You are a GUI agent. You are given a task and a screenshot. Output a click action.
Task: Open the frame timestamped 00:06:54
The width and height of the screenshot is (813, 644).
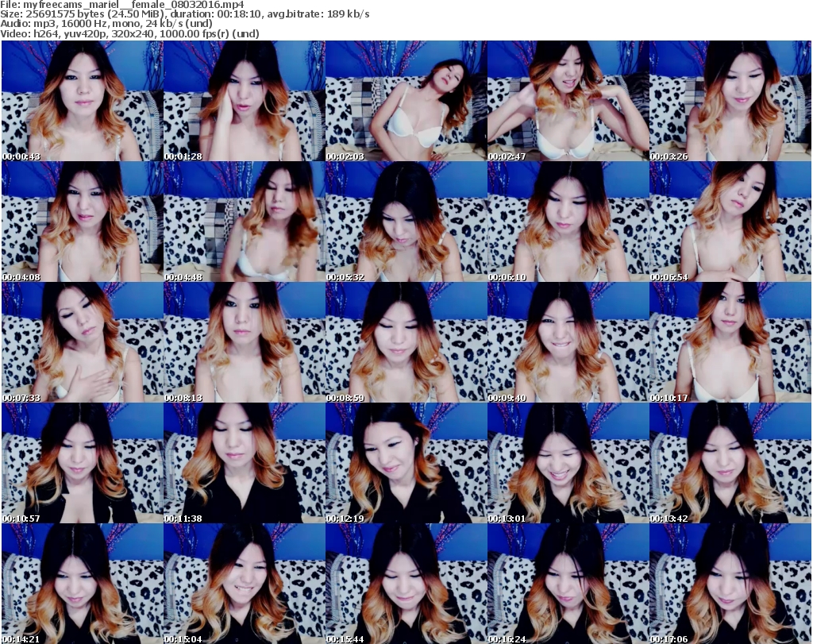pyautogui.click(x=730, y=222)
